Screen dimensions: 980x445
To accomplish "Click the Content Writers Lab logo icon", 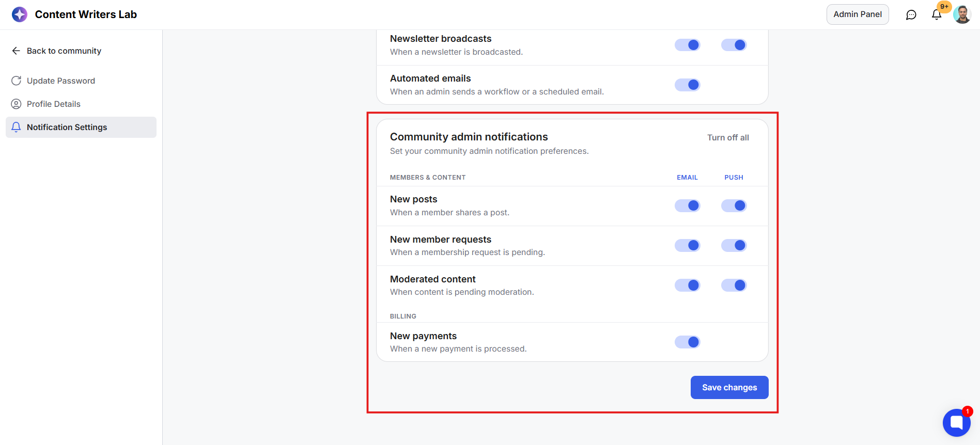I will pos(20,14).
